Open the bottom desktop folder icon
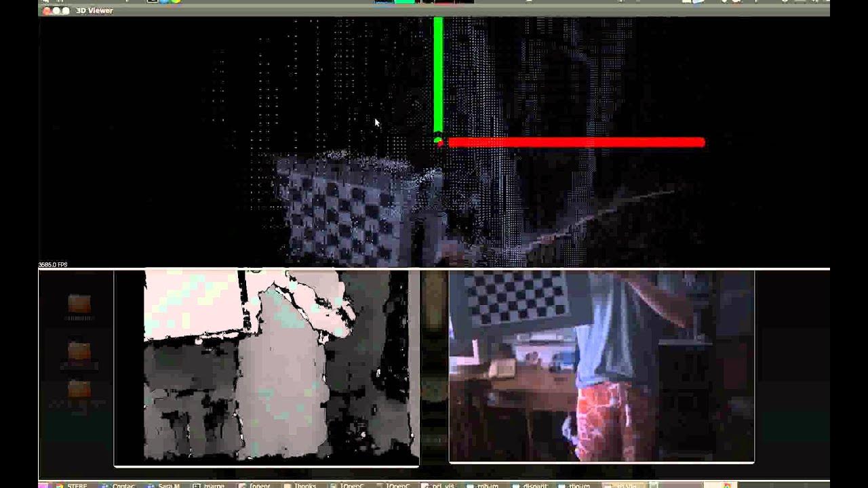Image resolution: width=868 pixels, height=488 pixels. click(x=79, y=390)
